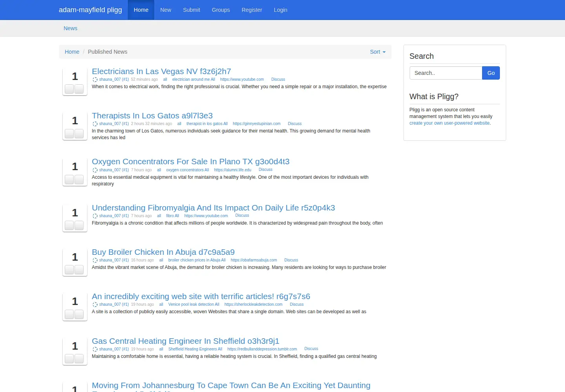
Task: Click the Home breadcrumb link
Action: (72, 52)
